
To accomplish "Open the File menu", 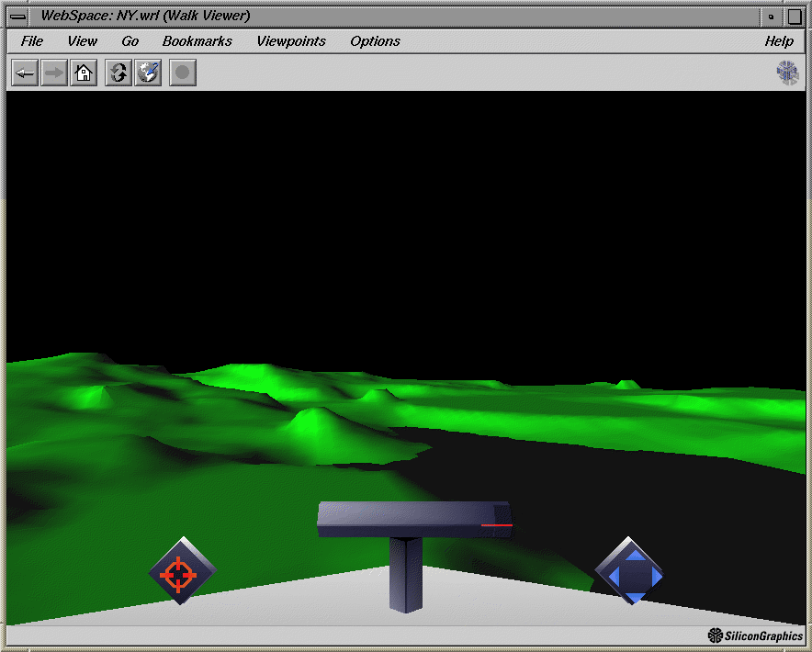I will [x=31, y=41].
